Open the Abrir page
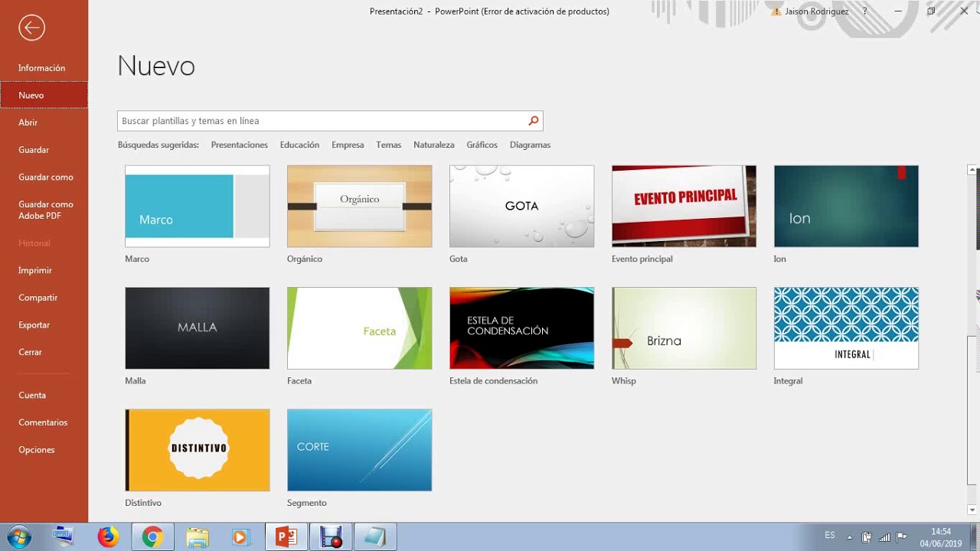Screen dimensions: 980x551 coord(44,122)
